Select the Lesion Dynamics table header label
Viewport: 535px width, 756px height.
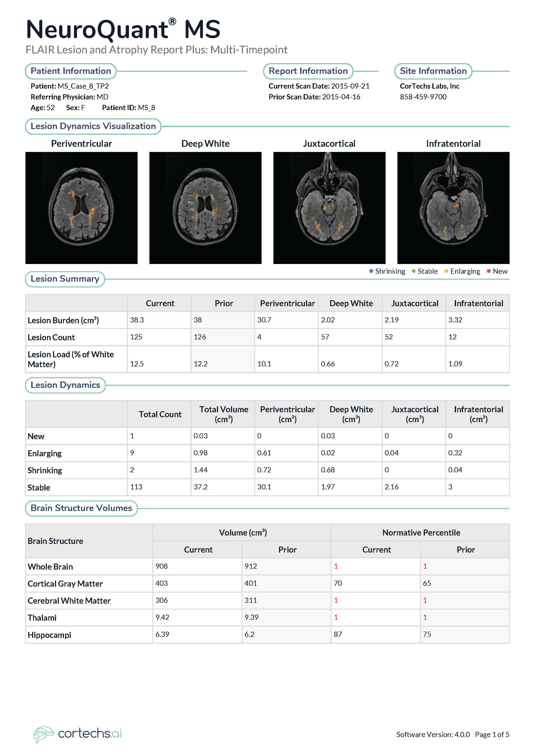[x=65, y=385]
